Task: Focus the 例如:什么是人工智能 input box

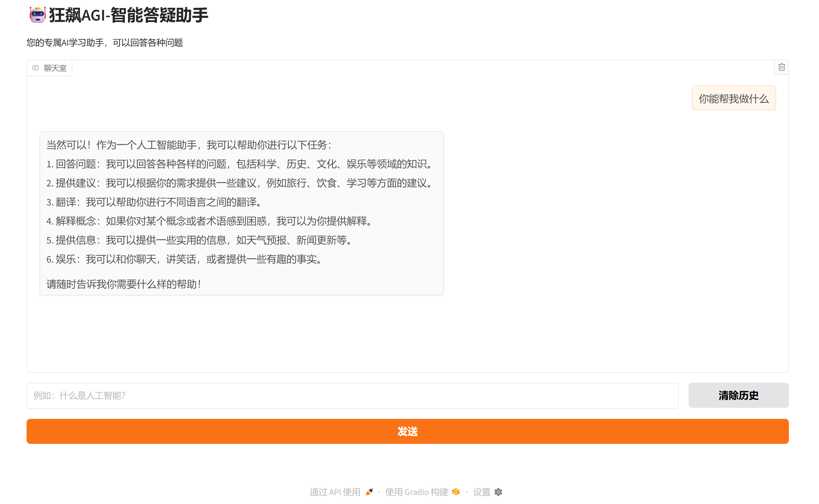Action: click(352, 396)
